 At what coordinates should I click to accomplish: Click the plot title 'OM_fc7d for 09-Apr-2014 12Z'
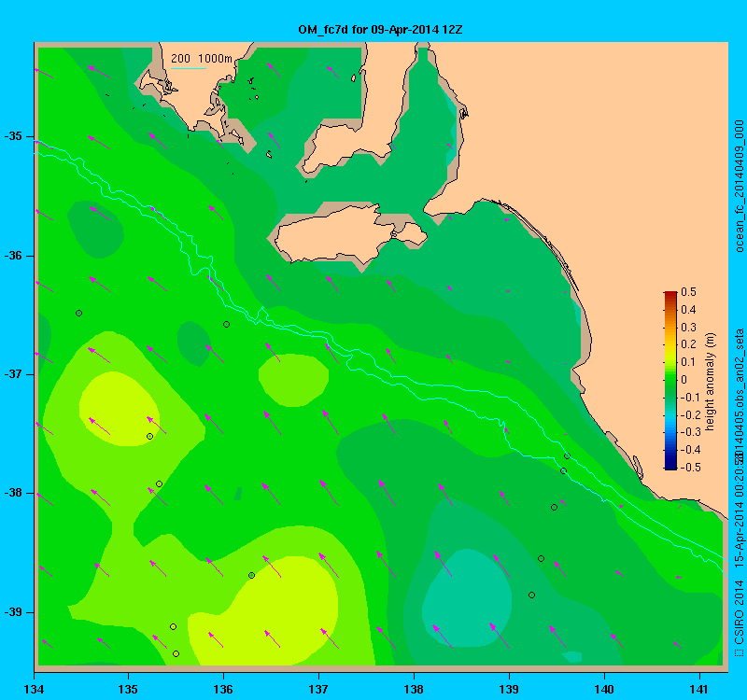[380, 30]
